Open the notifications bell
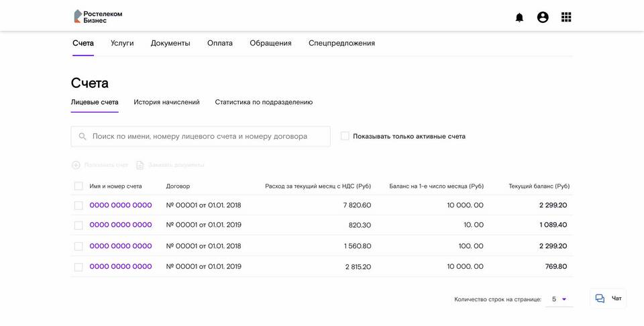The image size is (644, 326). [519, 17]
